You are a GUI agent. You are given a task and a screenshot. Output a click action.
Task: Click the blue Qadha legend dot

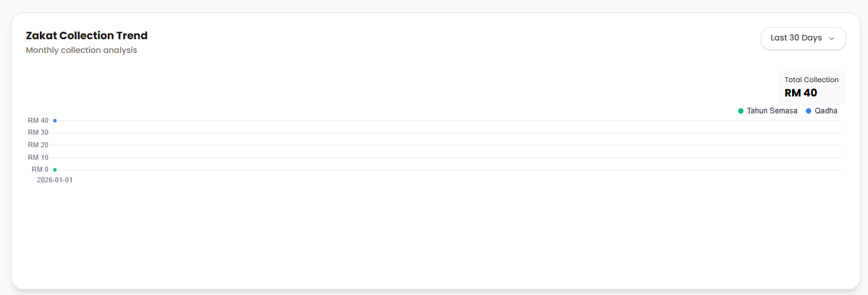pos(808,111)
